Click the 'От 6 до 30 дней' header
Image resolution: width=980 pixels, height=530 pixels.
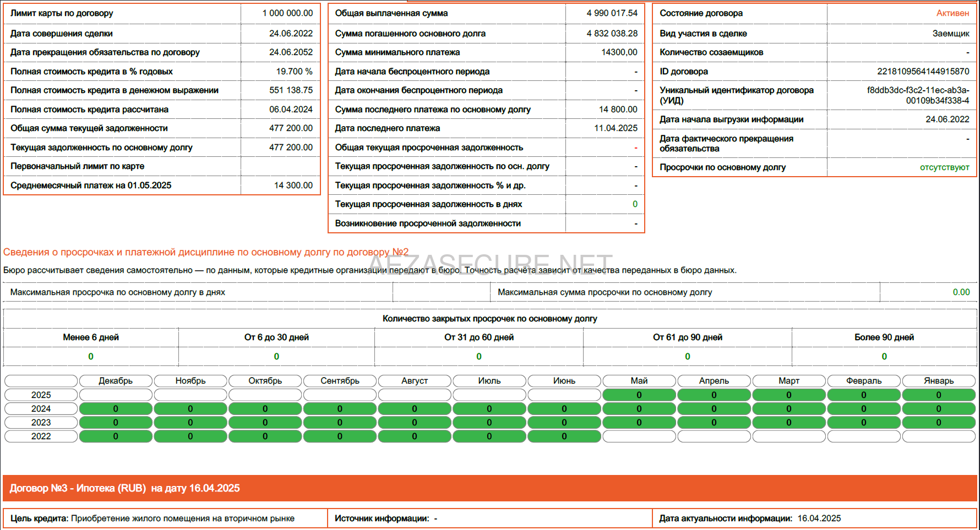coord(276,337)
